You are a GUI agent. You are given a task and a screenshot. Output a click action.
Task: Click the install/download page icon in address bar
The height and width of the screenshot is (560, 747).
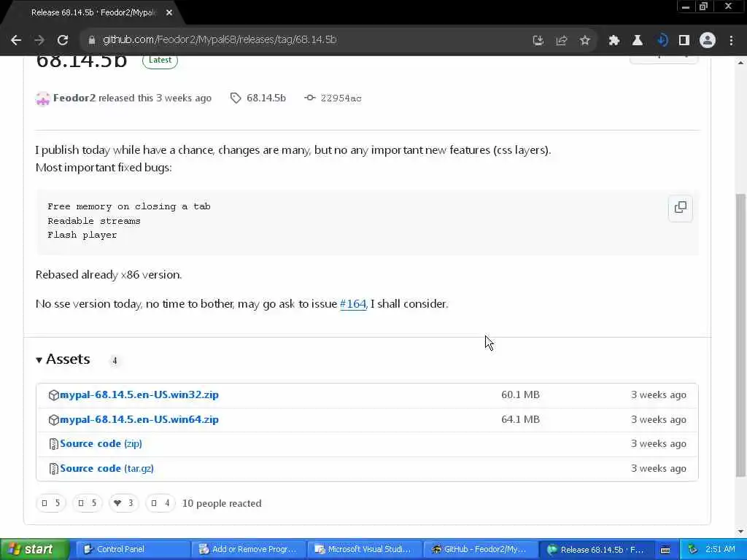538,41
